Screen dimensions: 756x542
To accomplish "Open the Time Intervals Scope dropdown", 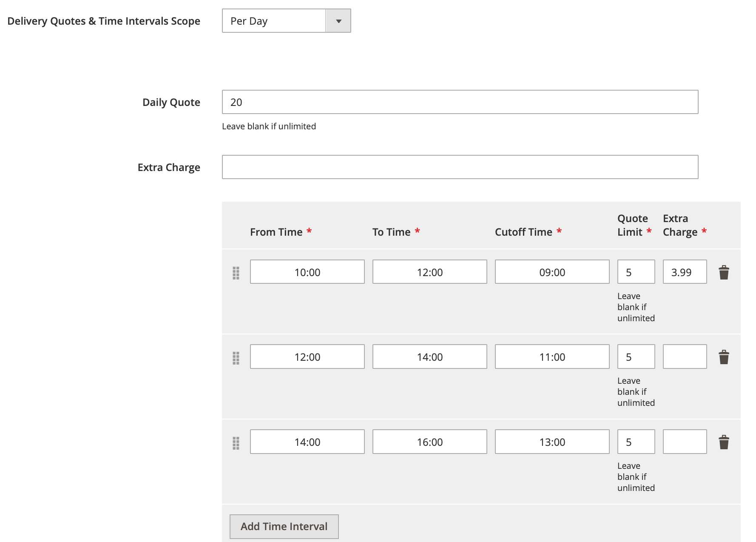I will [286, 21].
